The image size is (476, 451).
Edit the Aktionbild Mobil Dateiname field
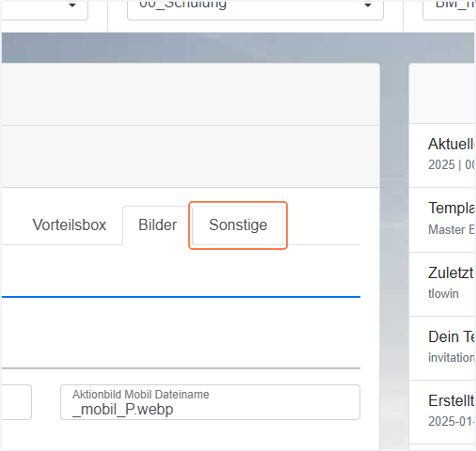pyautogui.click(x=210, y=402)
